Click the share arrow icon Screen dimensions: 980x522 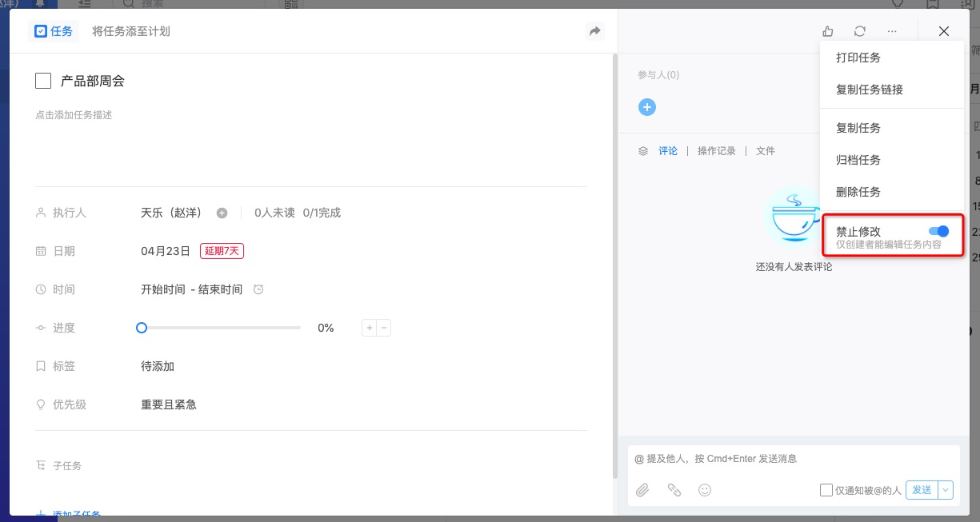(x=594, y=31)
